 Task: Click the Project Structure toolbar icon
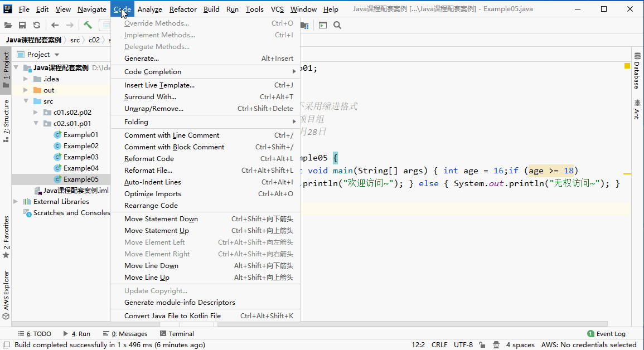point(304,26)
